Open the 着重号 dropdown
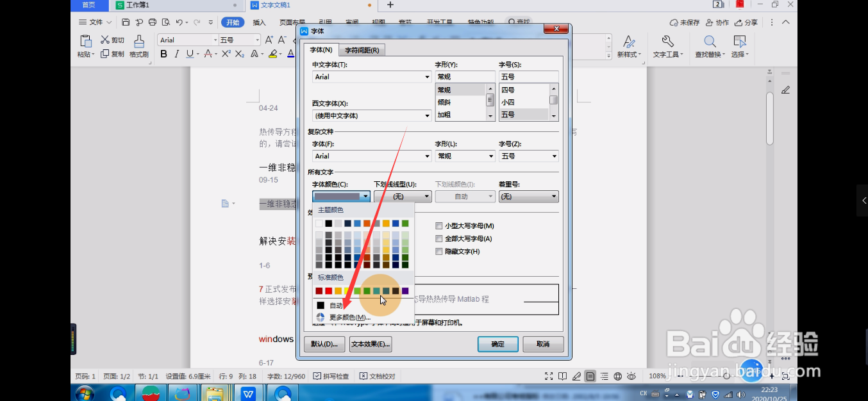 pyautogui.click(x=553, y=196)
